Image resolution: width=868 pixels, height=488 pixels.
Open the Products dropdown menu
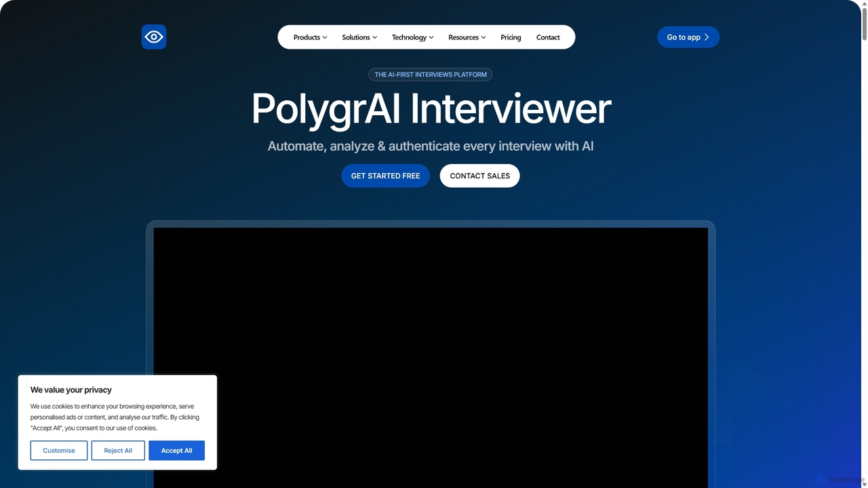310,37
